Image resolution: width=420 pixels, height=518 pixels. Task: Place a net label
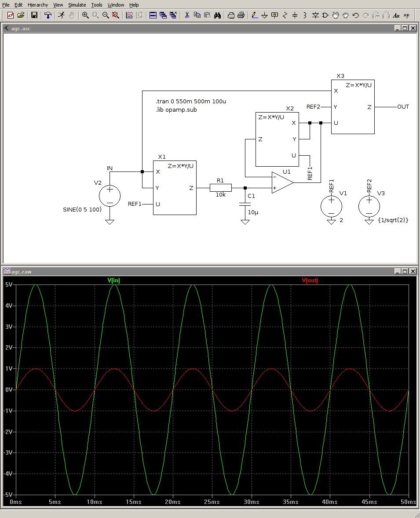pyautogui.click(x=274, y=15)
